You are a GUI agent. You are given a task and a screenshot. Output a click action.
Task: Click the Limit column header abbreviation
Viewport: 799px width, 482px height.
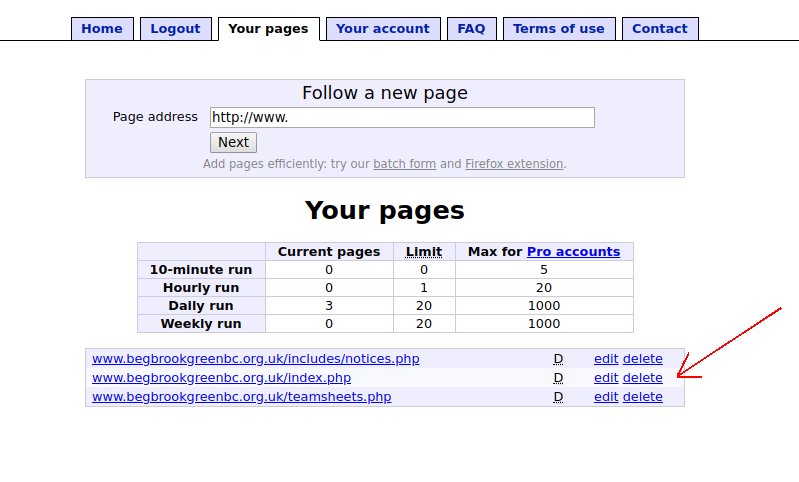click(424, 252)
